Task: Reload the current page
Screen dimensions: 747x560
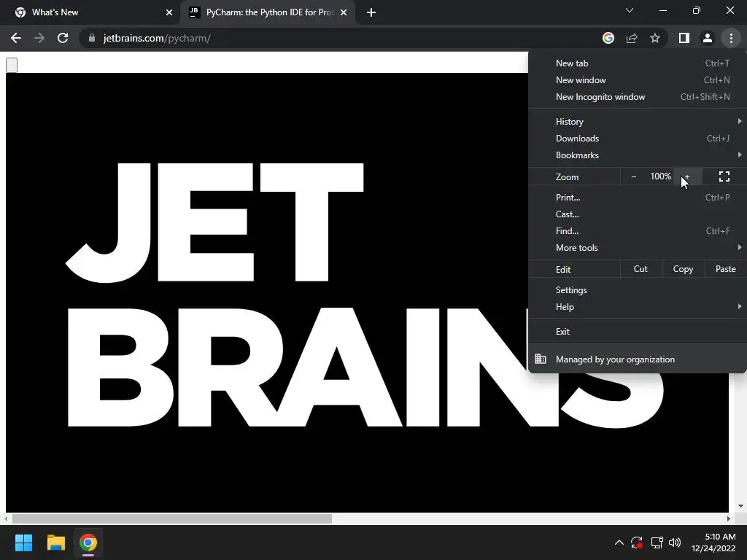Action: 63,38
